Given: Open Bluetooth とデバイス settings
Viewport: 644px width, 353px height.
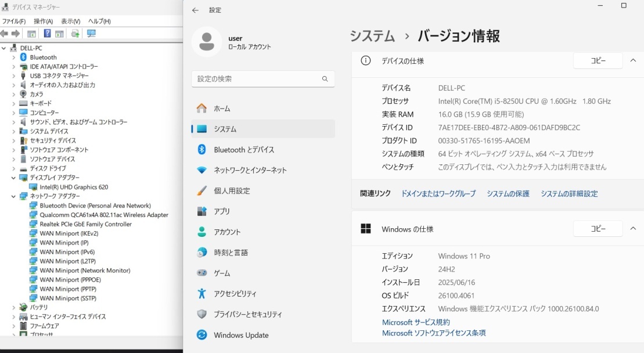Looking at the screenshot, I should [263, 150].
